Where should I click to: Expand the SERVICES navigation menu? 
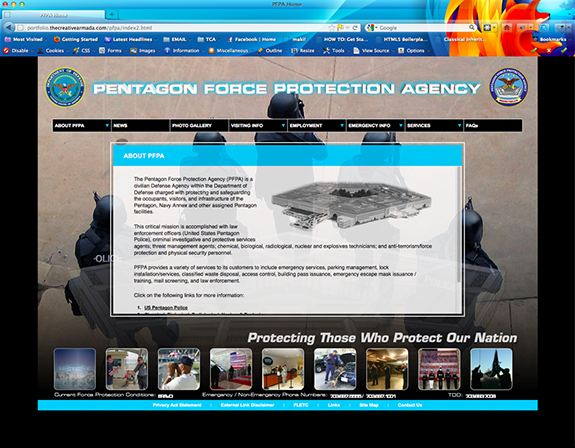434,125
